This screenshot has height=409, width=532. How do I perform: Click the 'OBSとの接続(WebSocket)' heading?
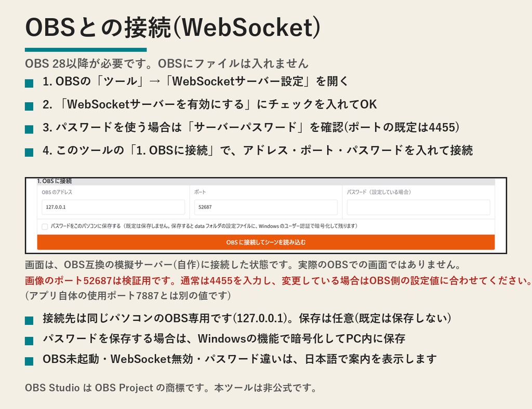(x=172, y=28)
